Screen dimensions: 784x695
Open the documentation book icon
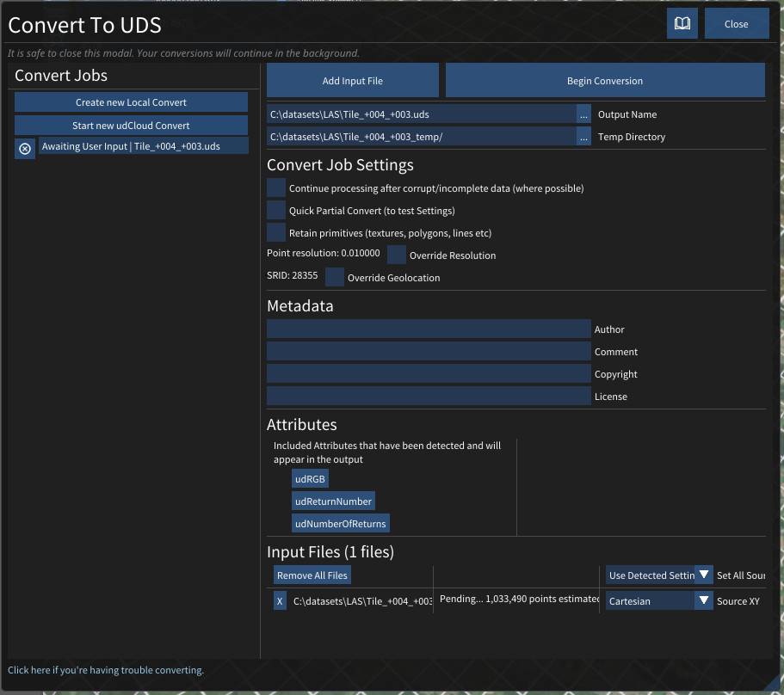pos(682,24)
